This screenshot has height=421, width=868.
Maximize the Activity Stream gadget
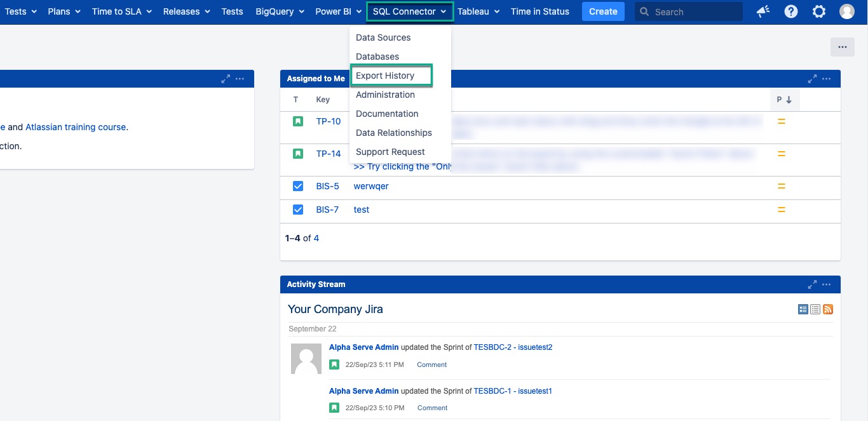(x=812, y=284)
